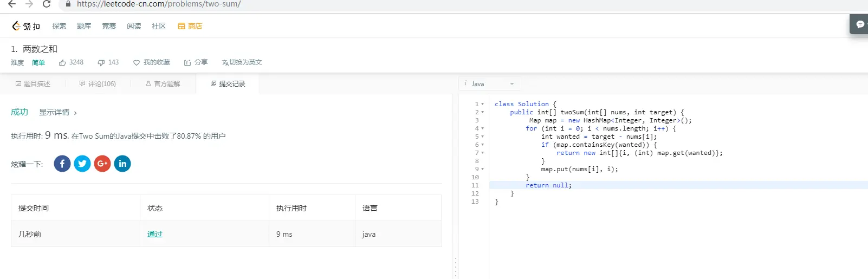Viewport: 868px width, 279px height.
Task: Share result via Google Plus icon
Action: point(102,164)
